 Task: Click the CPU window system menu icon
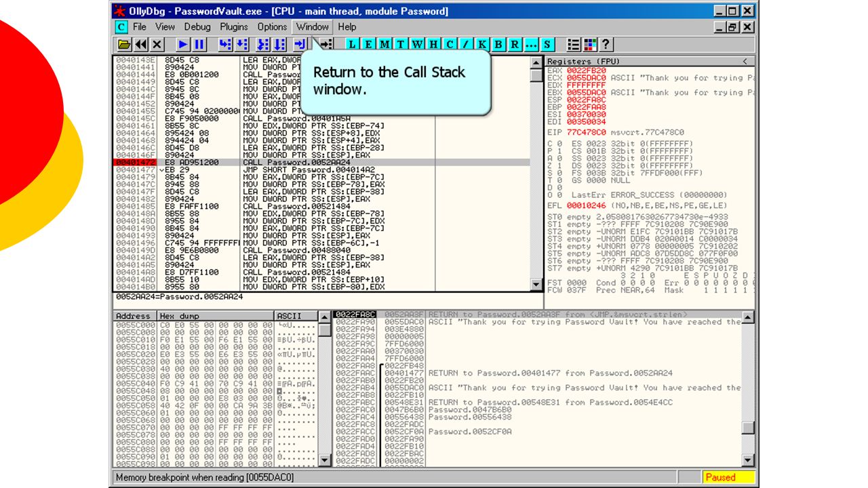pyautogui.click(x=121, y=27)
